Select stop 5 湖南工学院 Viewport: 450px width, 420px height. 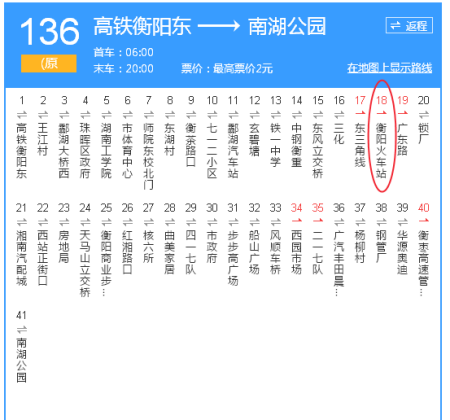[106, 151]
